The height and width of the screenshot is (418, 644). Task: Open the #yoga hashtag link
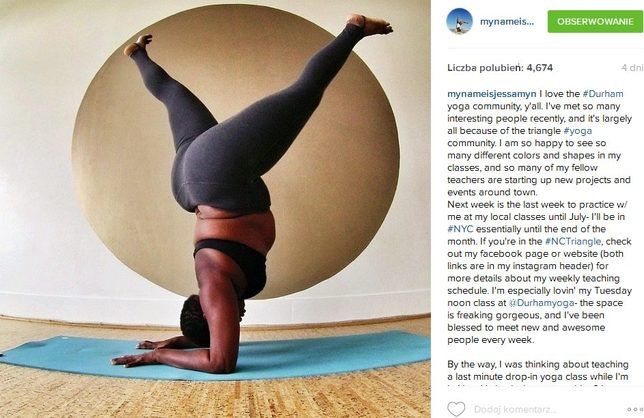click(578, 131)
